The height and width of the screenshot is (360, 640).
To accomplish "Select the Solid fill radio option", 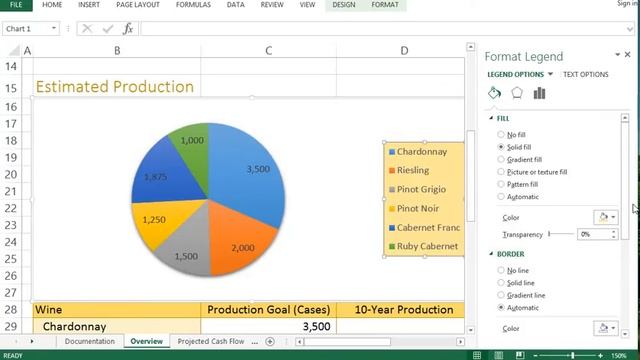I will coord(501,147).
